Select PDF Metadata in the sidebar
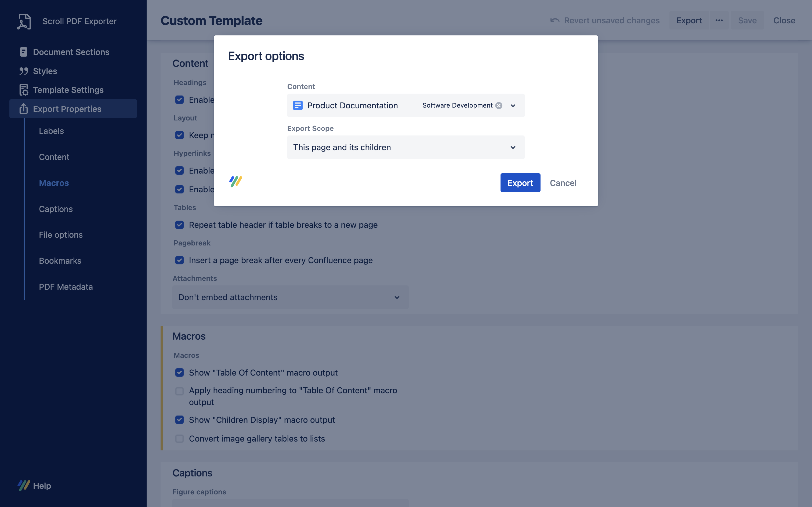 [66, 287]
